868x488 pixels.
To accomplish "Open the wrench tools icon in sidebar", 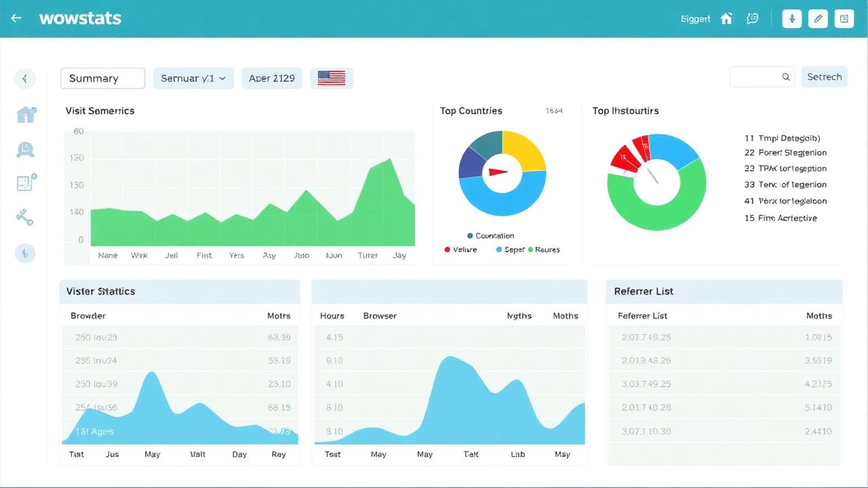I will 25,218.
